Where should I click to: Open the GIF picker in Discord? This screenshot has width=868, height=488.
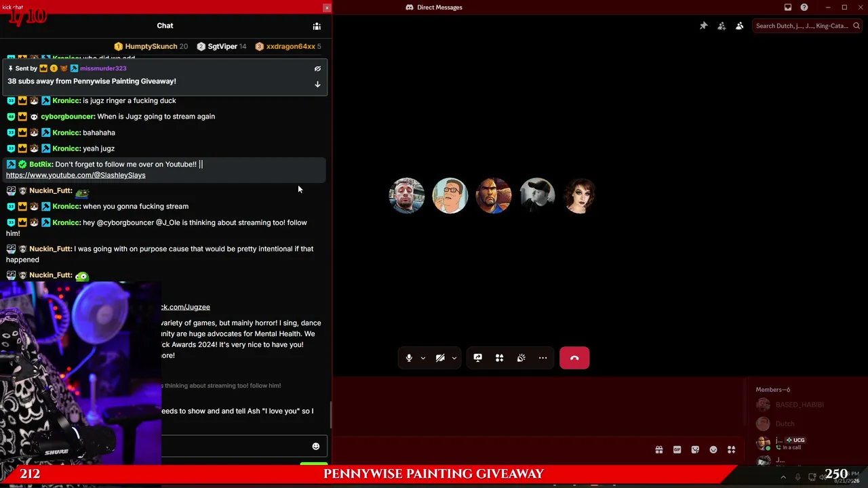pyautogui.click(x=677, y=449)
